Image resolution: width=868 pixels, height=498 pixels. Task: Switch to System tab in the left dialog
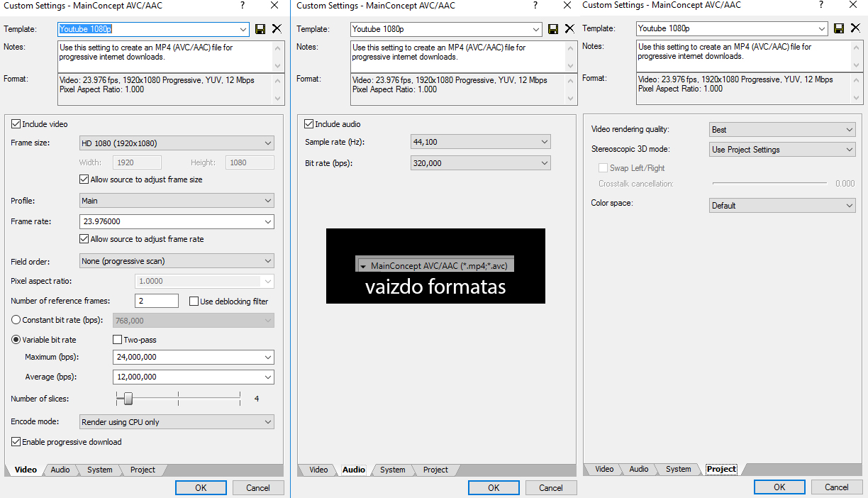(100, 470)
